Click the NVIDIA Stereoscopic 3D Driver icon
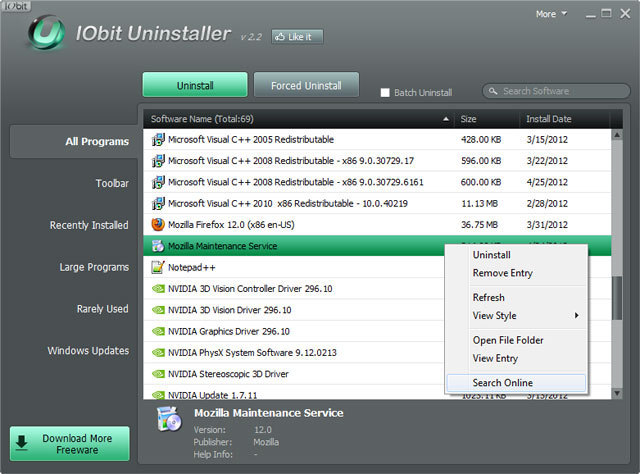 [x=158, y=374]
